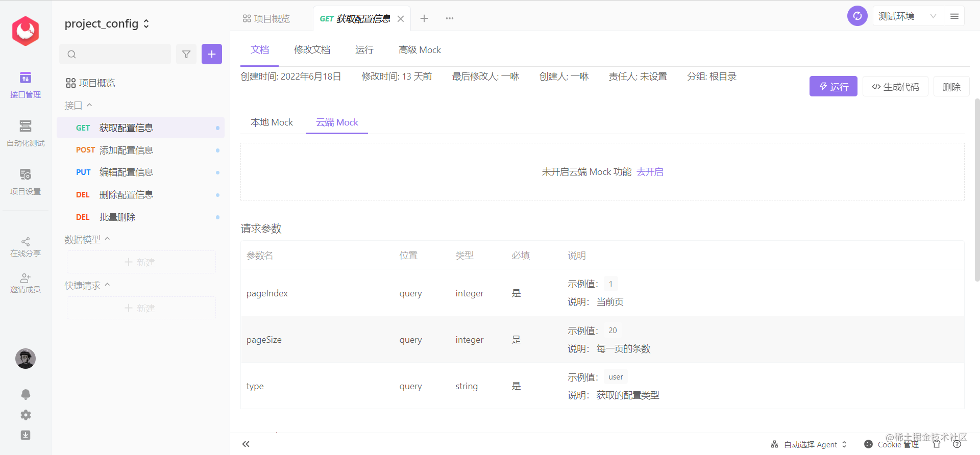980x455 pixels.
Task: Open 项目设置 in the sidebar
Action: pos(26,182)
